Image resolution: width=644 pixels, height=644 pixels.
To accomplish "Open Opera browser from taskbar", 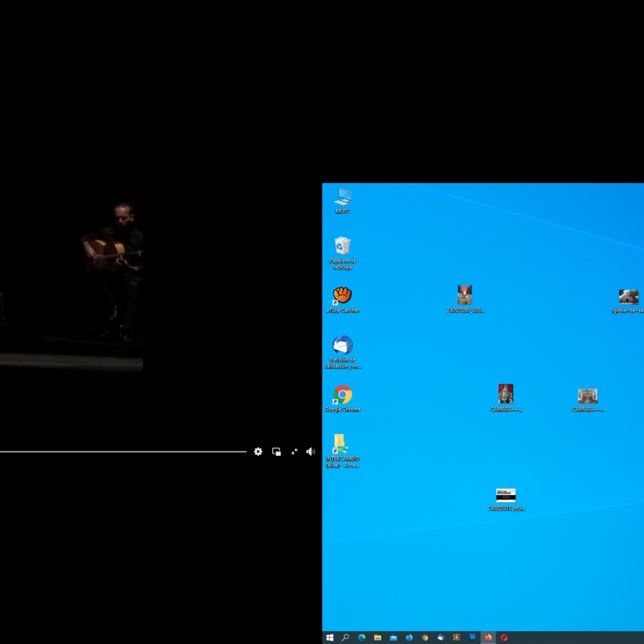I will coord(504,638).
